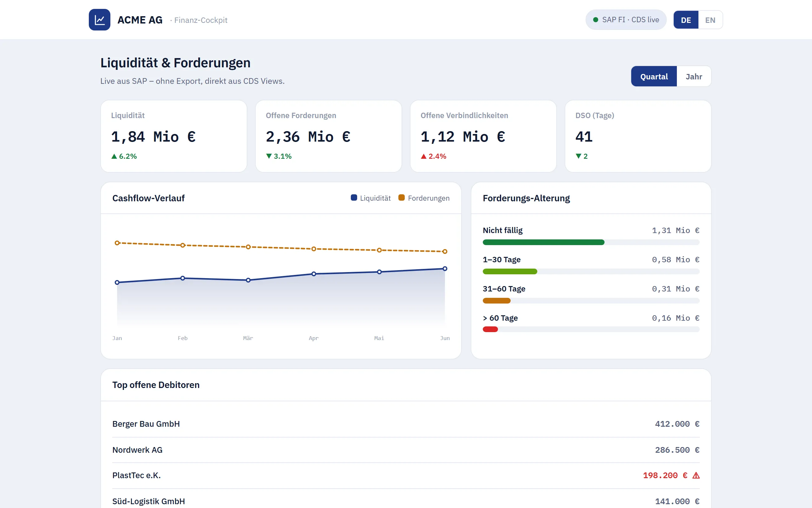This screenshot has height=508, width=812.
Task: Click the Nordwerk AG debtor row
Action: (406, 450)
